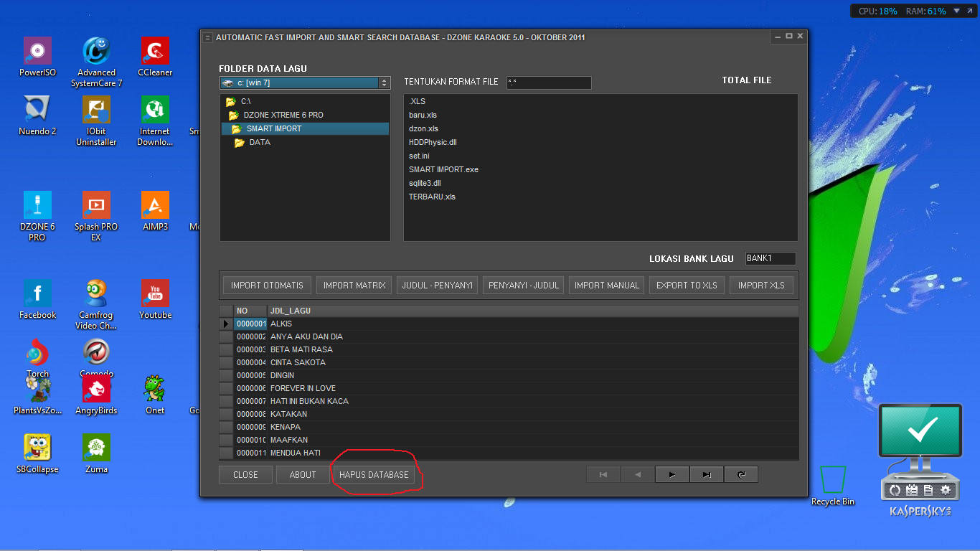Open the Kaspersky gadget reports document icon
980x551 pixels.
coord(928,490)
